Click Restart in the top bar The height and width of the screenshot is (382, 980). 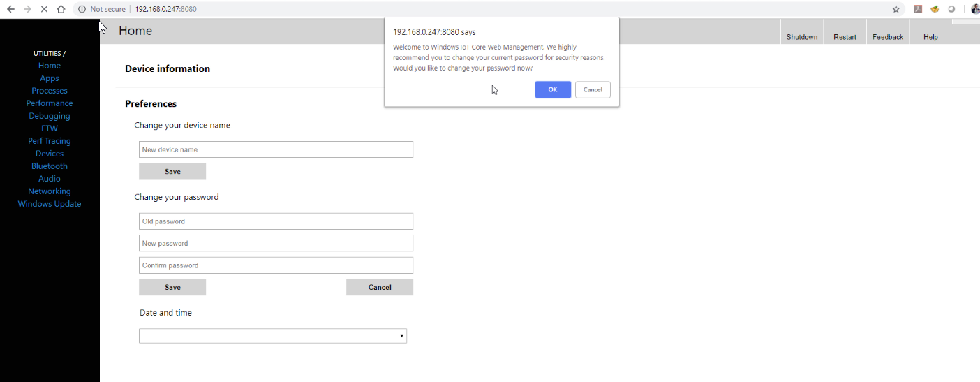(x=845, y=37)
